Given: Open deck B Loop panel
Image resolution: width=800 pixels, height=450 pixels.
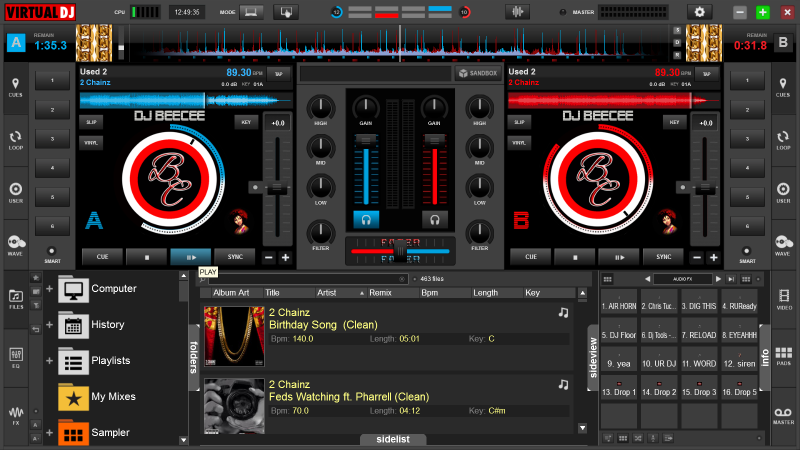Looking at the screenshot, I should [x=783, y=140].
